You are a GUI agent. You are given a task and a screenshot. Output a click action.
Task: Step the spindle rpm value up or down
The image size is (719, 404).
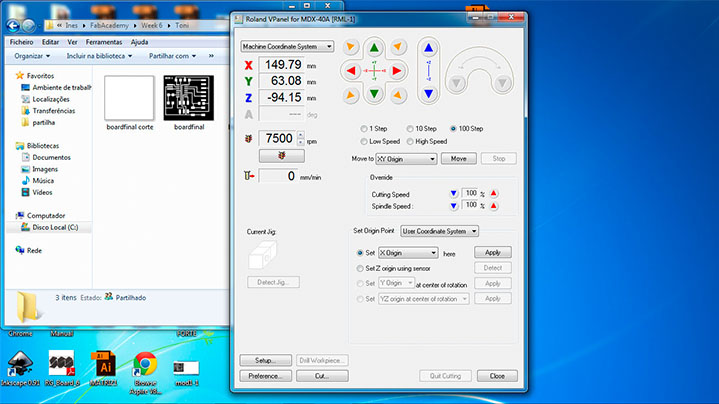pos(301,138)
